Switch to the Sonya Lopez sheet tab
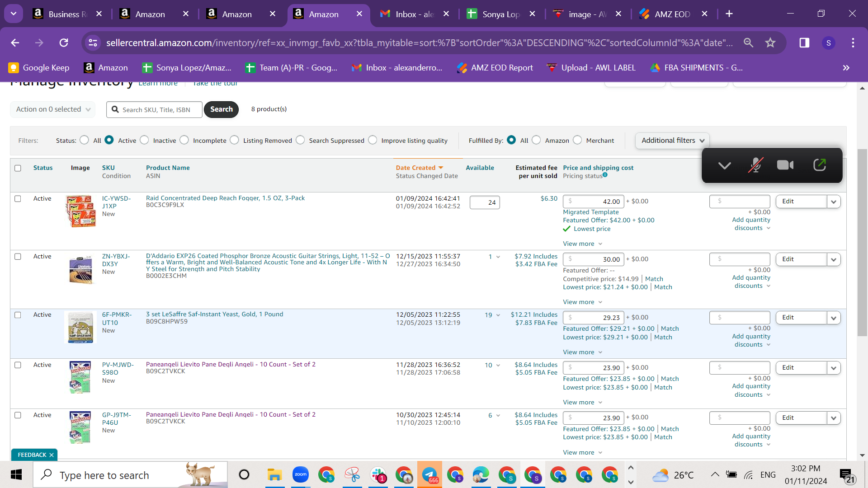 pyautogui.click(x=501, y=14)
